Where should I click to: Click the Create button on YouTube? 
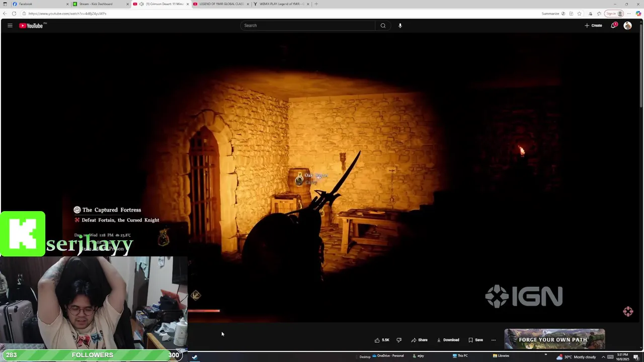593,26
